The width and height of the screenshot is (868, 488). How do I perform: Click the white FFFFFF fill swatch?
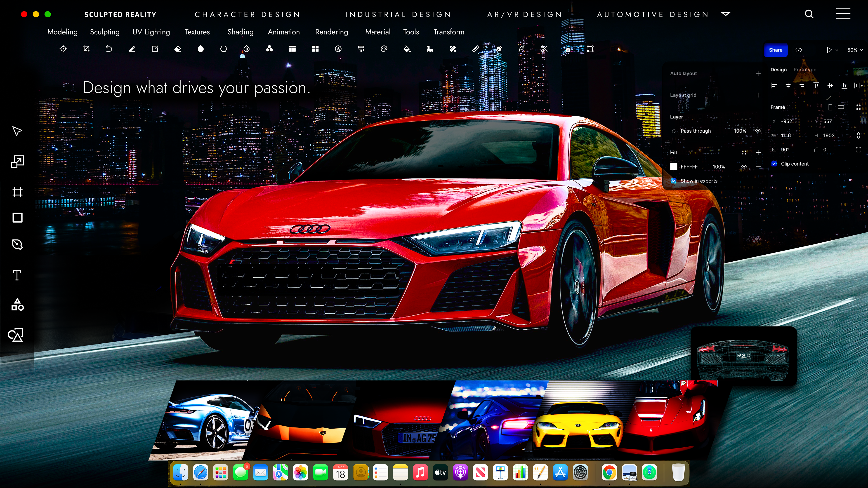coord(674,167)
